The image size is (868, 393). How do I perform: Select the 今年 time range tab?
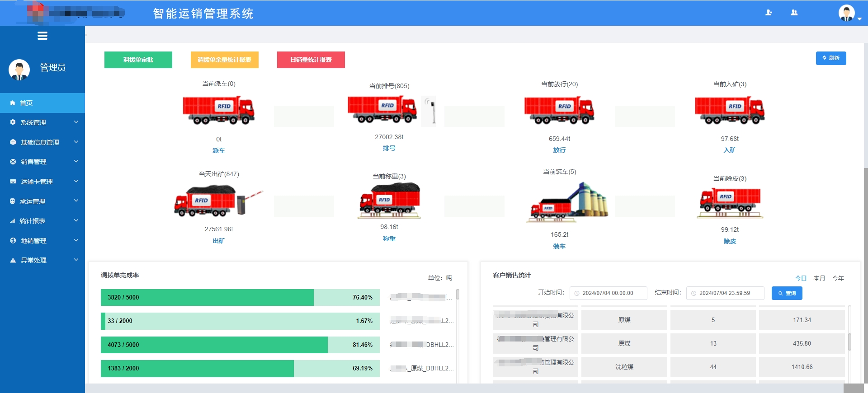pos(838,278)
